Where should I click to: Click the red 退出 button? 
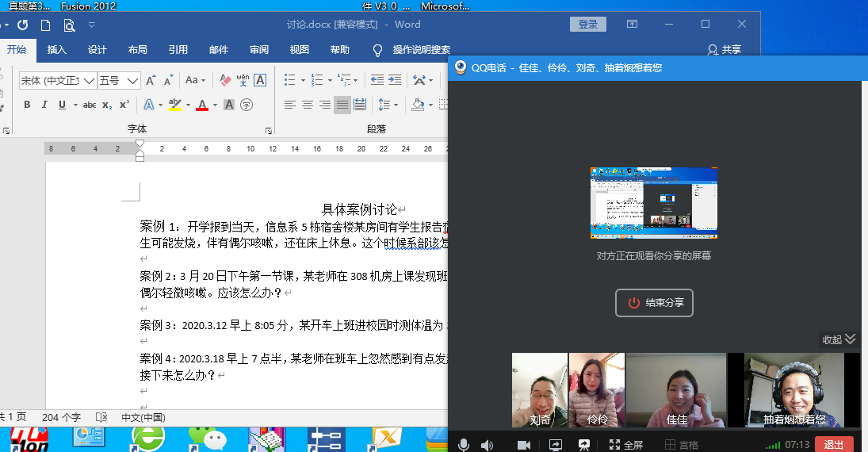[834, 445]
